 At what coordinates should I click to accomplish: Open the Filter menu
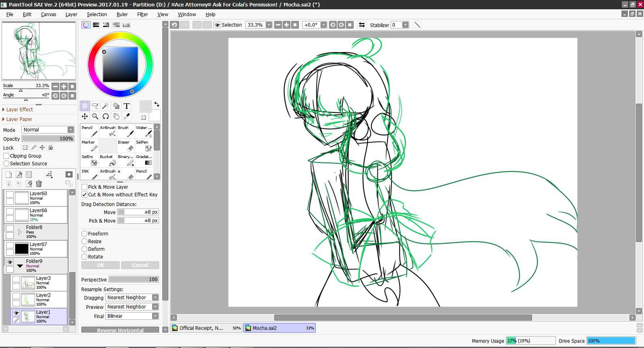pos(143,14)
